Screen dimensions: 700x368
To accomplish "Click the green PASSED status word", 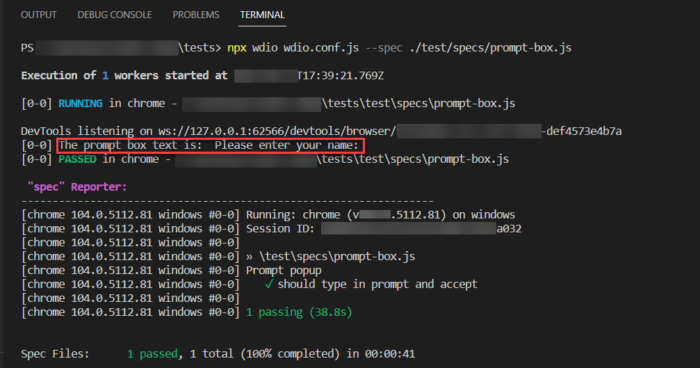I will (x=77, y=159).
